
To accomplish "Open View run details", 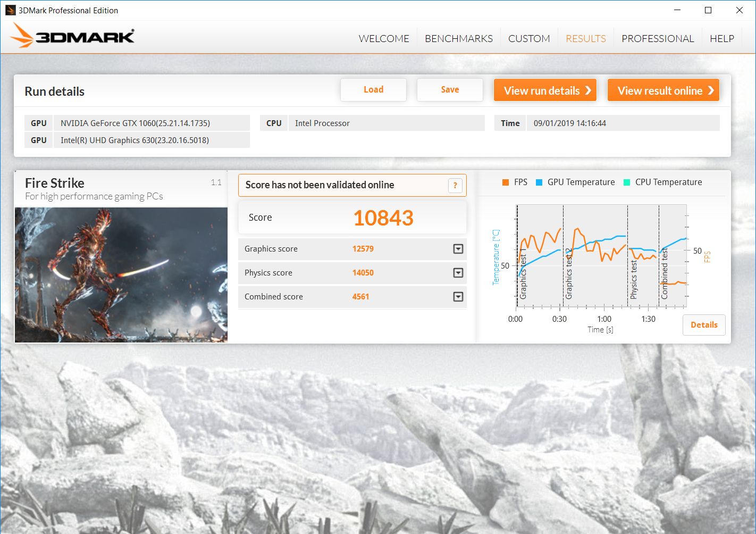I will (x=545, y=90).
